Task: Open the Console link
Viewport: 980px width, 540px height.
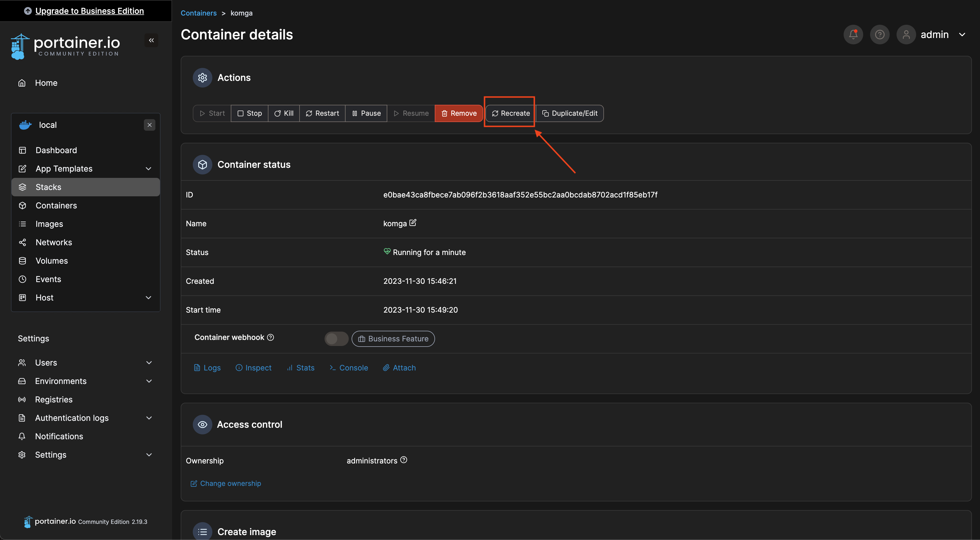Action: coord(349,368)
